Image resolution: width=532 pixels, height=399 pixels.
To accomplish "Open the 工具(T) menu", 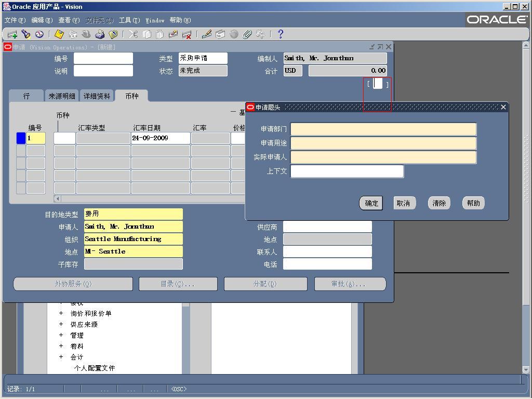I will pyautogui.click(x=129, y=20).
